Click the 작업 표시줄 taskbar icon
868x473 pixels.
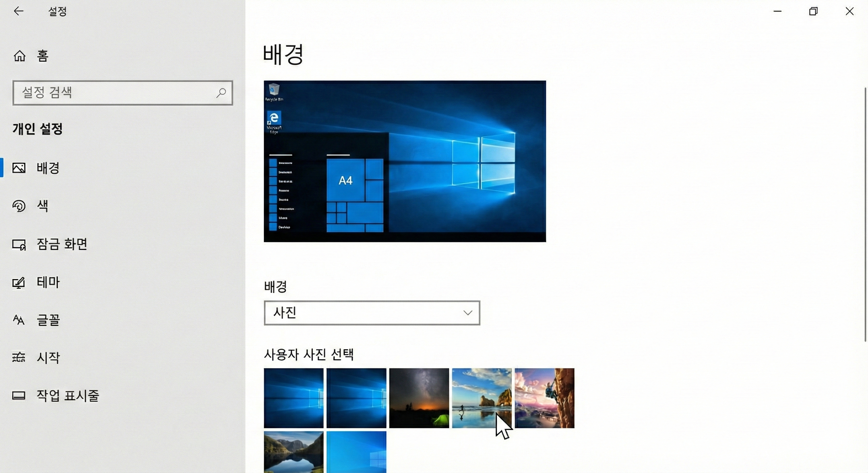click(x=19, y=395)
